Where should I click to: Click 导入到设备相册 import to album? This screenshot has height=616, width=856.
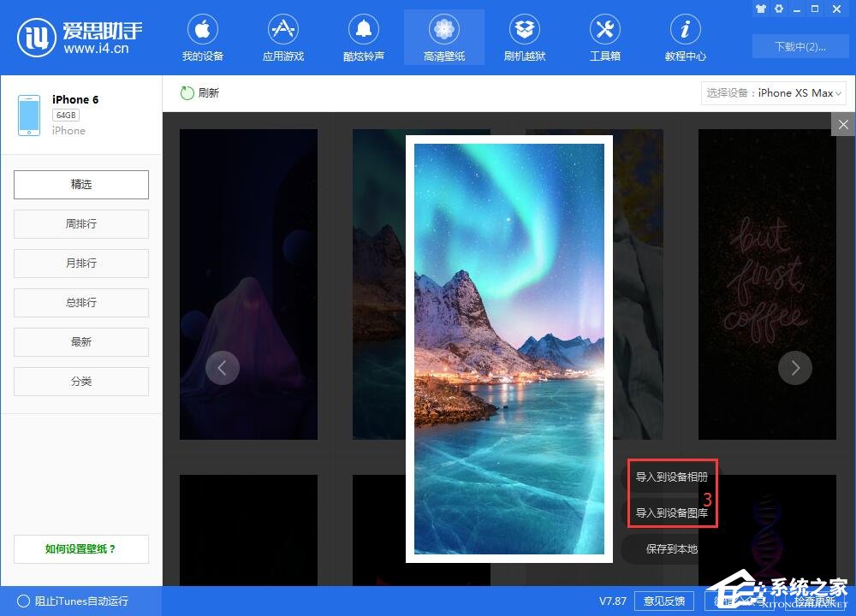(x=671, y=477)
